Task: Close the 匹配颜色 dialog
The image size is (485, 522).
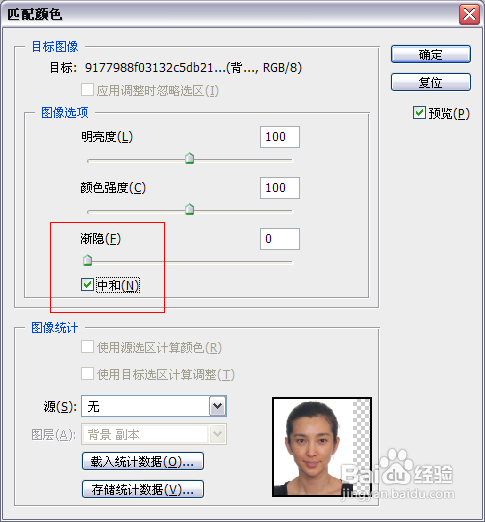Action: 469,15
